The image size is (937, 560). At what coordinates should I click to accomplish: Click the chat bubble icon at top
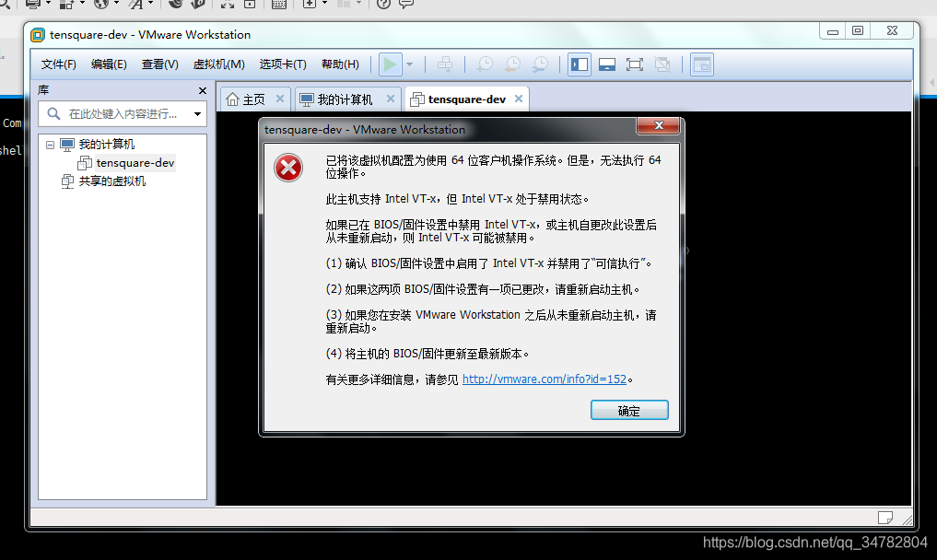(406, 4)
